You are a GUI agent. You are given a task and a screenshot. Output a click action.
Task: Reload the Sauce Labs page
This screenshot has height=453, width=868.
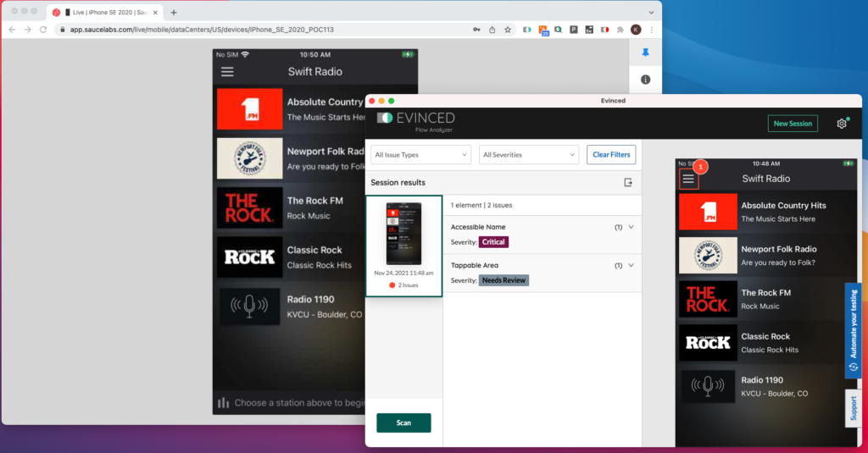(43, 30)
